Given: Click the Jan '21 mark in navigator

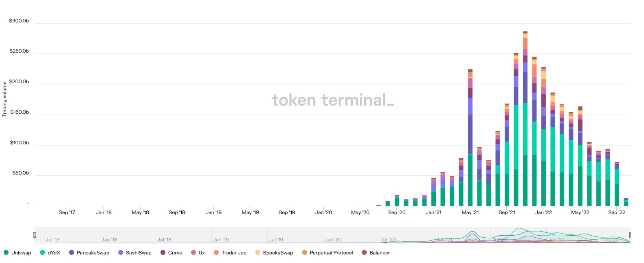Looking at the screenshot, I should pyautogui.click(x=444, y=240).
